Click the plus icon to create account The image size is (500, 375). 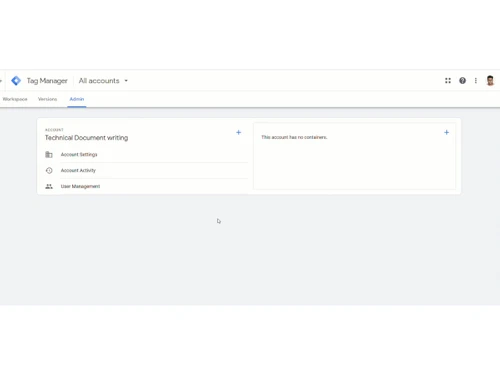point(239,133)
